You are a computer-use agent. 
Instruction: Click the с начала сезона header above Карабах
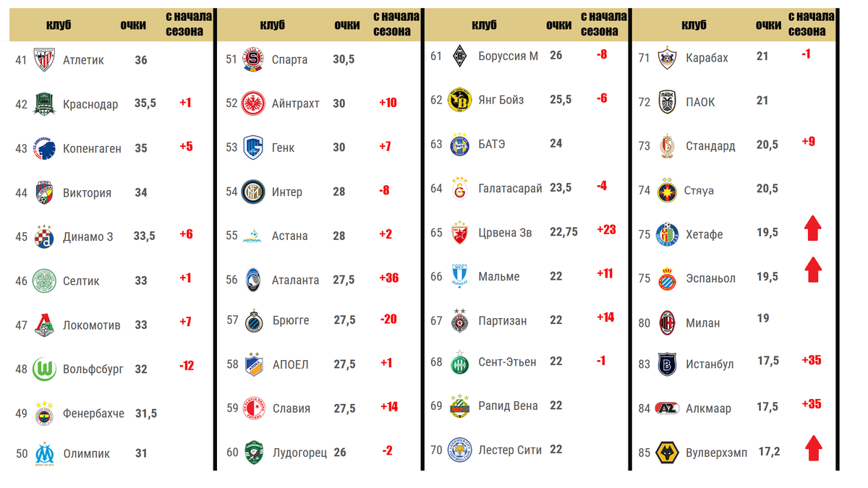click(x=810, y=24)
